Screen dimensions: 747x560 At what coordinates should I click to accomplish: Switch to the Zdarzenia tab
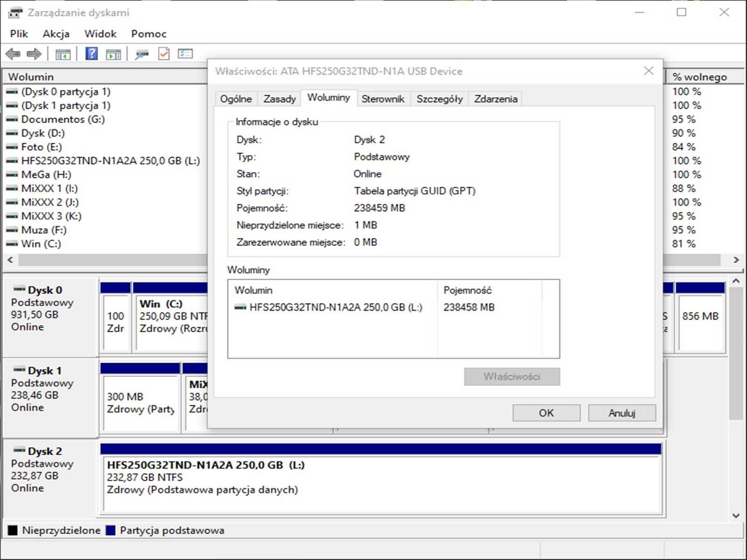496,99
